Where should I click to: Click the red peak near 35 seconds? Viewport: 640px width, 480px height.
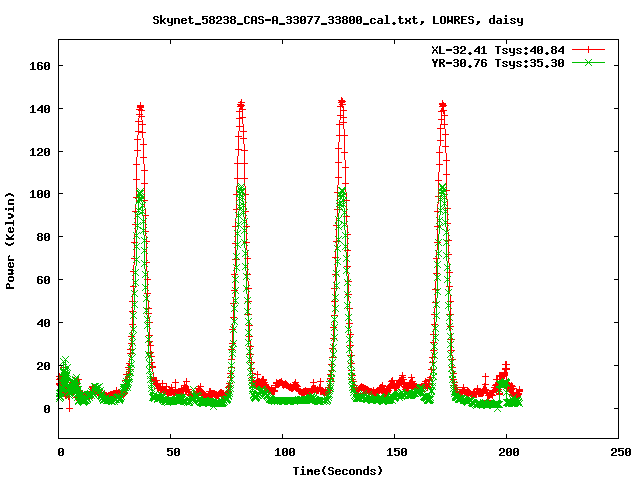point(140,108)
